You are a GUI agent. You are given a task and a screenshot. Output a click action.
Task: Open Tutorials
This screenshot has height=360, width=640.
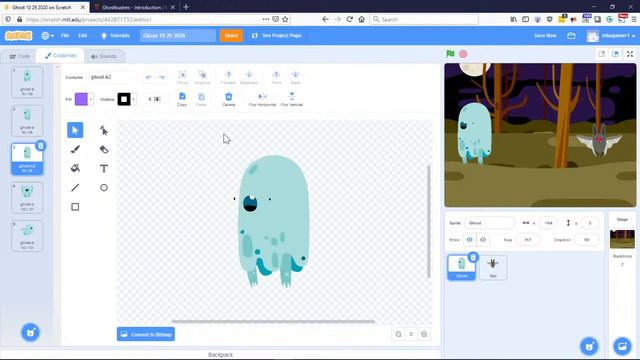click(x=115, y=36)
